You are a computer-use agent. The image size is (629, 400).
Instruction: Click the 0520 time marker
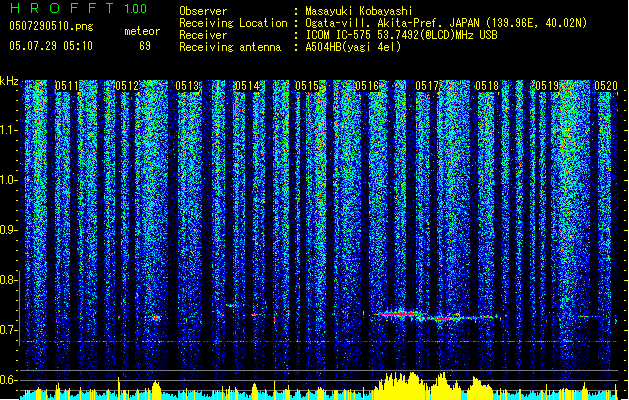[x=606, y=86]
